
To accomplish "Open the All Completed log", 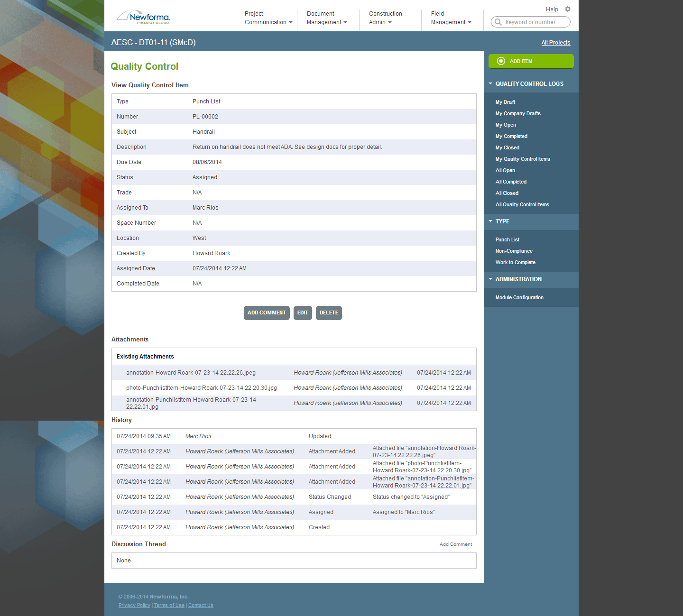I will 511,182.
